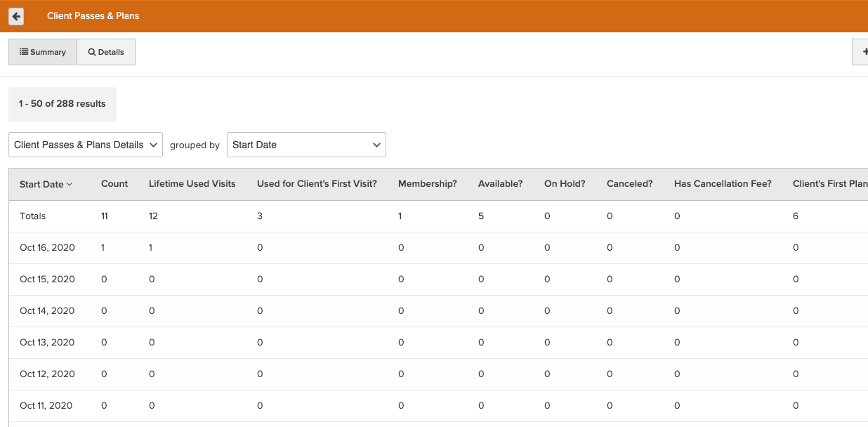Select the Available? column header
The width and height of the screenshot is (868, 427).
(500, 183)
